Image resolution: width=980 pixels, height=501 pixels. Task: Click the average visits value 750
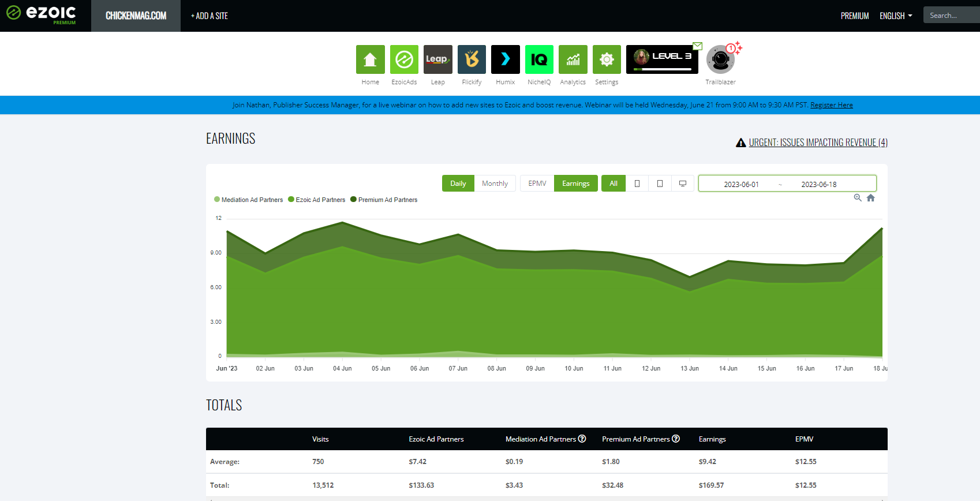point(318,462)
